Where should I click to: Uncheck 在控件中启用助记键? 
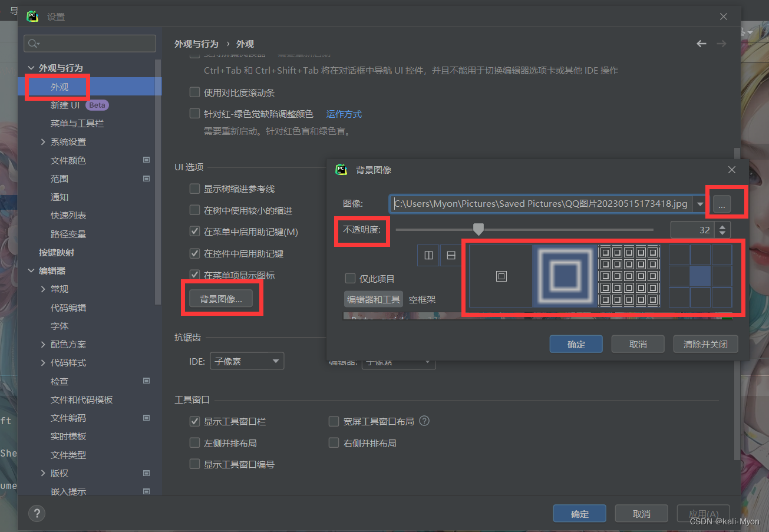click(x=194, y=253)
